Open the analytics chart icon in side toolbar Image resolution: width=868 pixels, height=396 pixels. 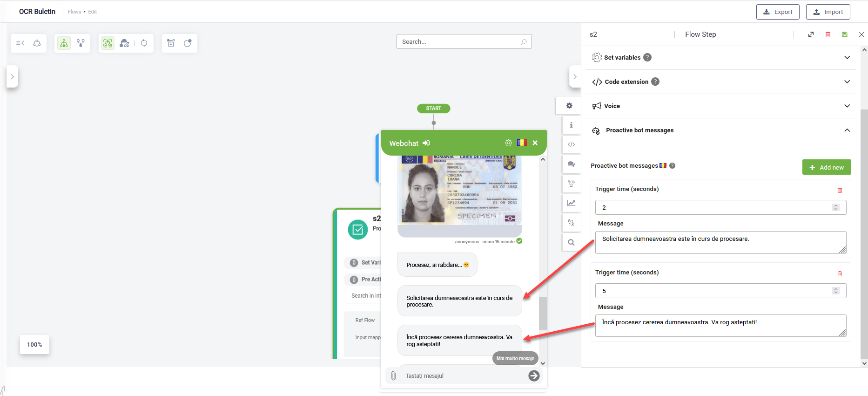click(571, 203)
